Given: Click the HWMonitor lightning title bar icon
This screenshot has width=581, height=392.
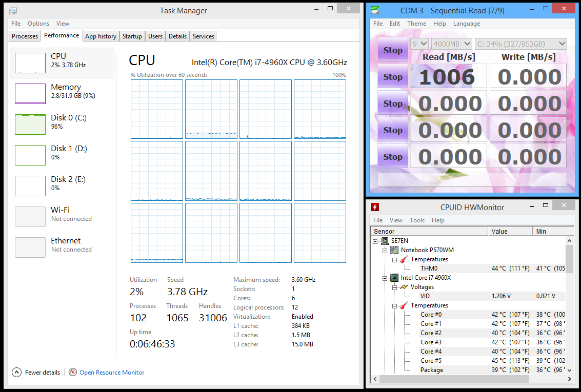Looking at the screenshot, I should [x=375, y=208].
